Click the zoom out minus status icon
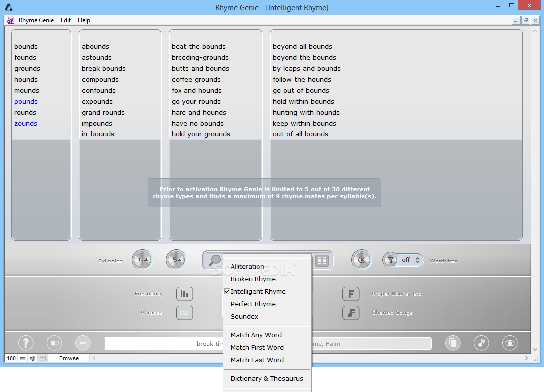Viewport: 544px width, 392px height. point(23,358)
